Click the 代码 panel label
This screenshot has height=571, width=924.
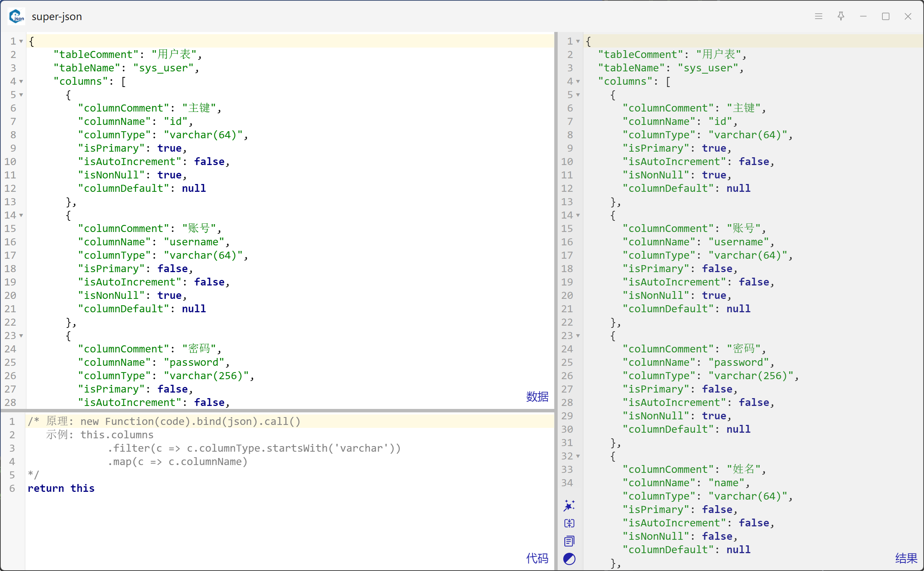tap(537, 558)
